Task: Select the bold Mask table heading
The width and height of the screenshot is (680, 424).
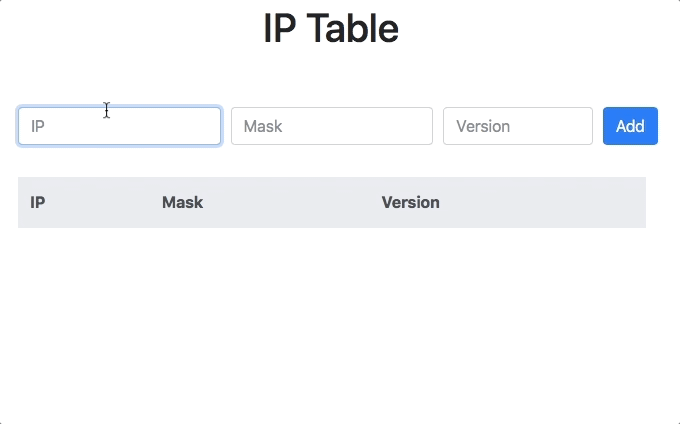Action: pos(183,202)
